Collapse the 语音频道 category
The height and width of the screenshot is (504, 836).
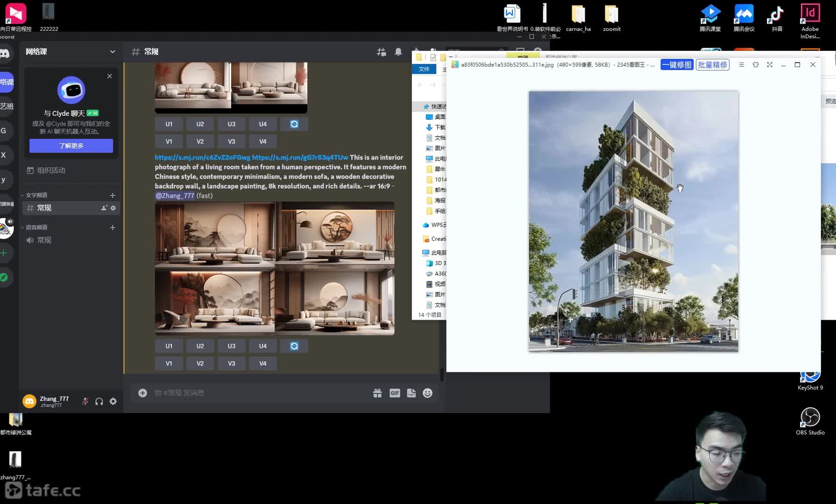tap(36, 227)
